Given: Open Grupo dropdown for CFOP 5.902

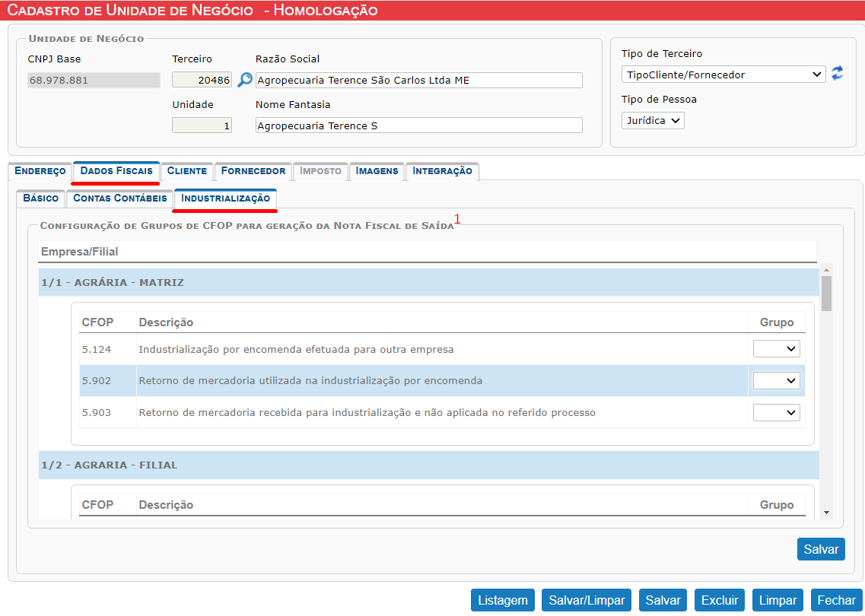Looking at the screenshot, I should (776, 380).
